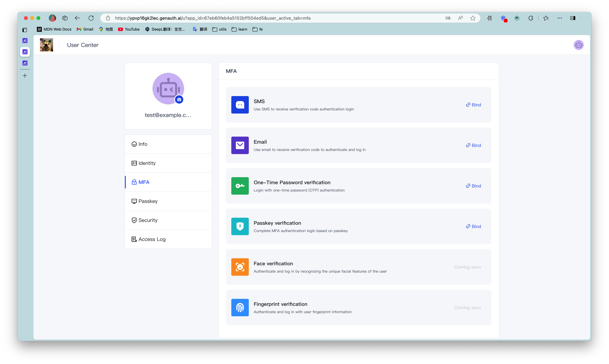This screenshot has height=364, width=609.
Task: Open a new tab with plus icon
Action: click(25, 76)
